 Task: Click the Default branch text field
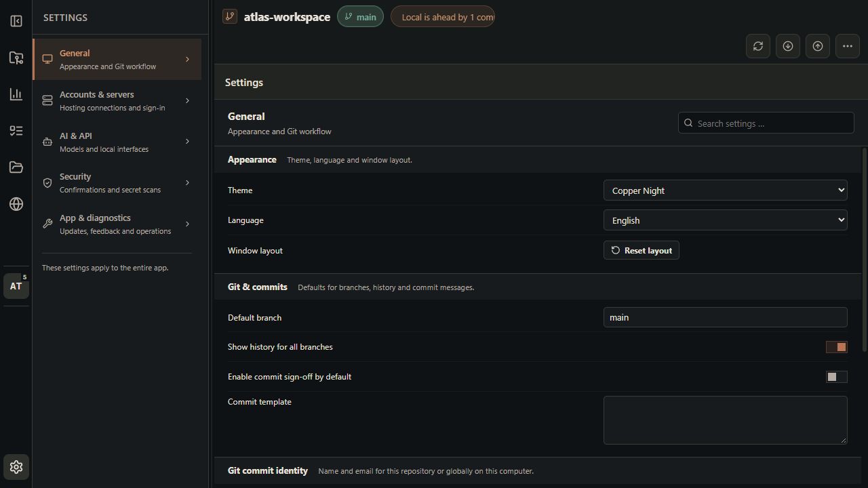726,317
